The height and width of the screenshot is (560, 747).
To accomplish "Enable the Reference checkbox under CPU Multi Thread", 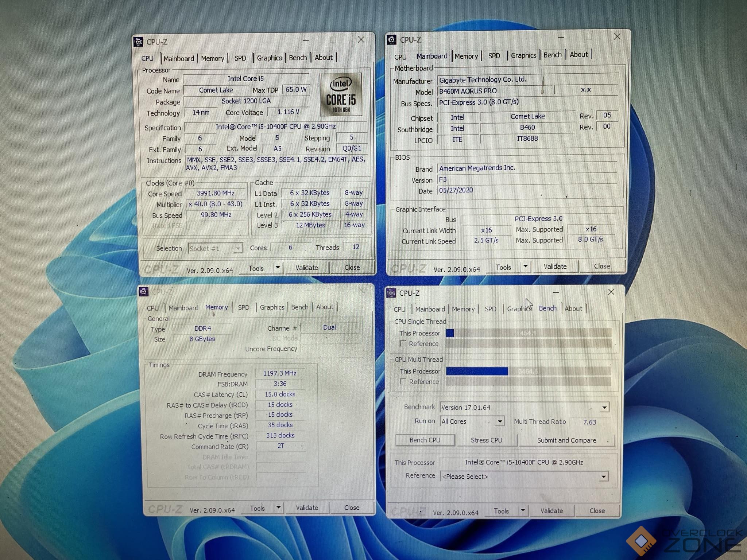I will pyautogui.click(x=403, y=381).
